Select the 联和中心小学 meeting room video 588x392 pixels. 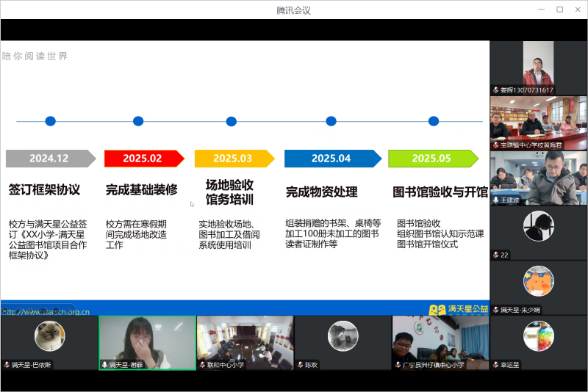[x=245, y=343]
